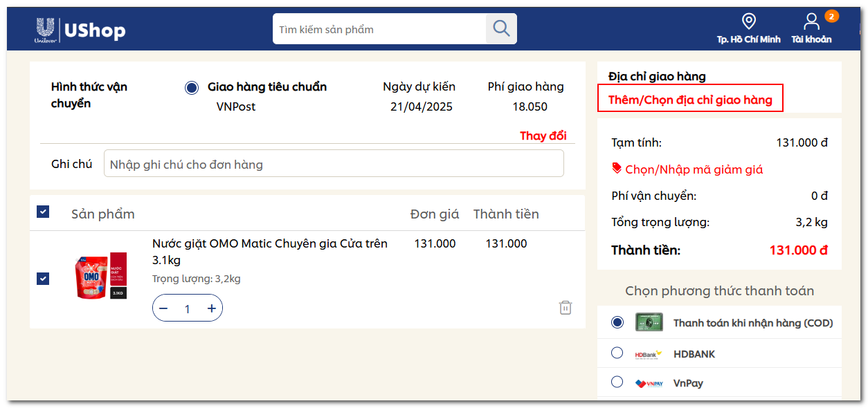The height and width of the screenshot is (408, 868).
Task: Click the Ghi chú order note field
Action: click(x=334, y=164)
